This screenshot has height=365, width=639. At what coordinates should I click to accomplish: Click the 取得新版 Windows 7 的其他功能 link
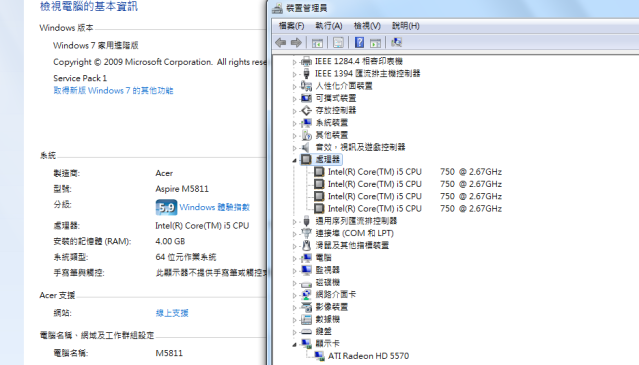(x=113, y=90)
